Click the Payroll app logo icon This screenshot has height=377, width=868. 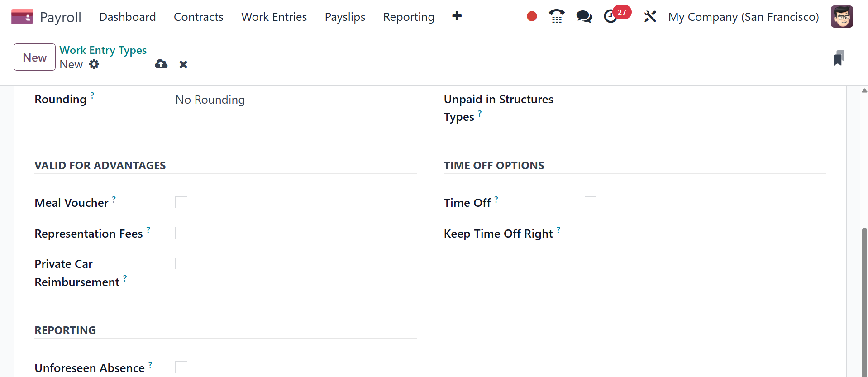(22, 17)
